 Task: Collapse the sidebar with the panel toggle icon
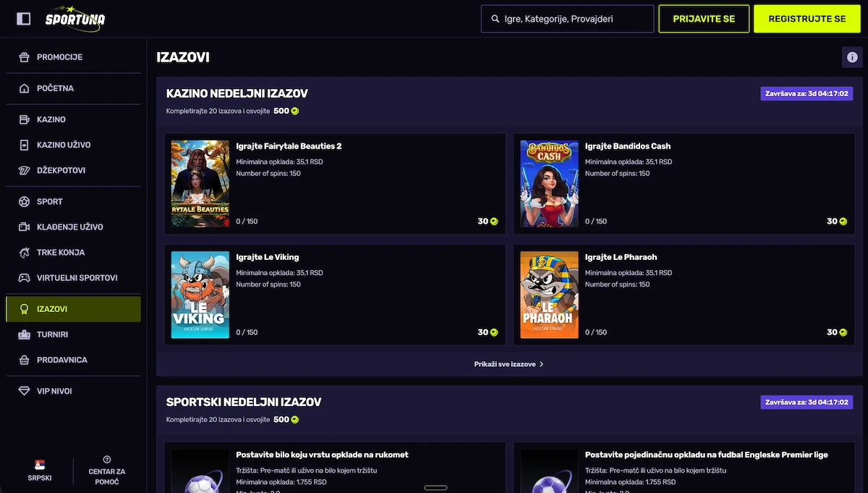(x=23, y=19)
